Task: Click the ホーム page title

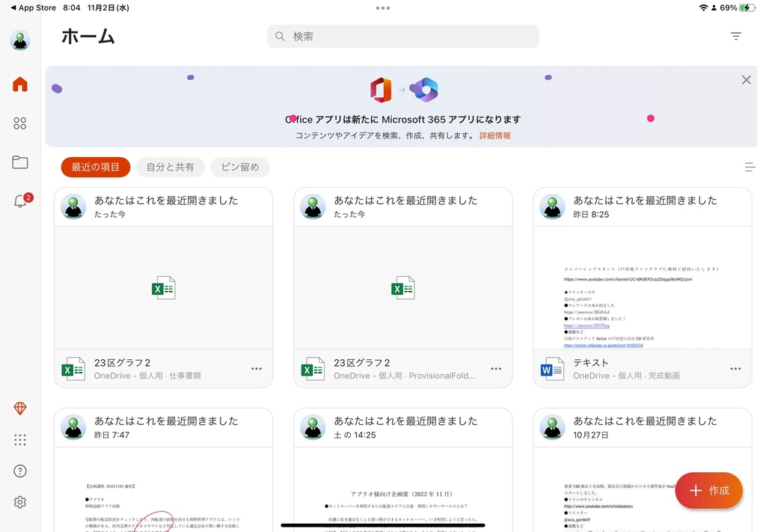Action: click(88, 37)
